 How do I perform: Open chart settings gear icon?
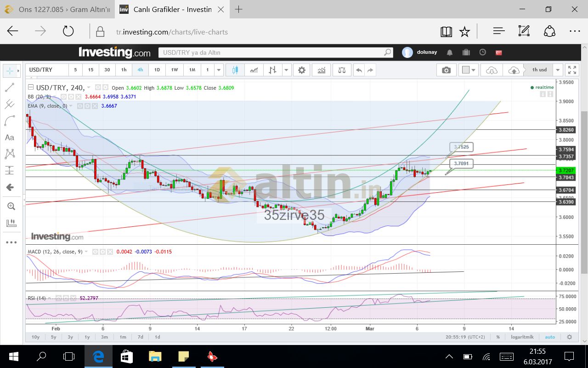pyautogui.click(x=301, y=70)
